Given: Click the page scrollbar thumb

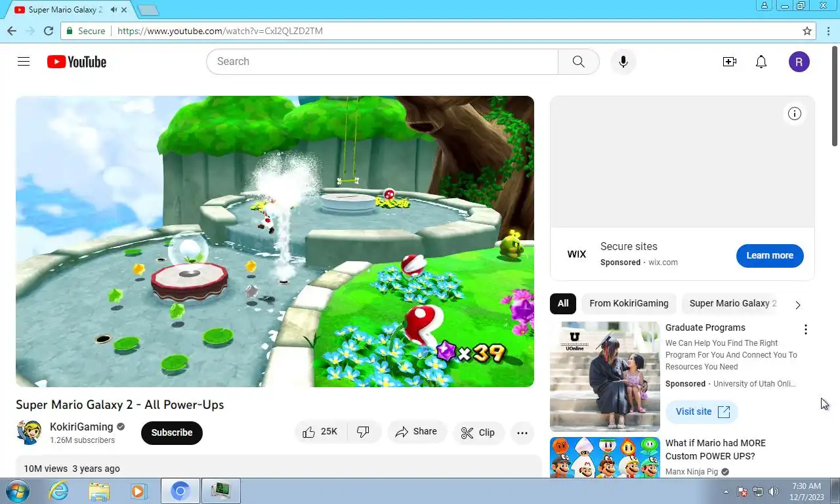Looking at the screenshot, I should 835,96.
